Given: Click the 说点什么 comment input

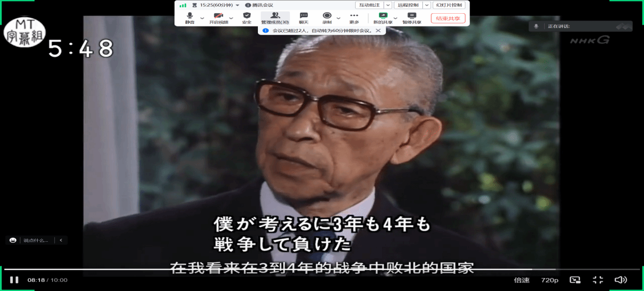Looking at the screenshot, I should pyautogui.click(x=36, y=240).
